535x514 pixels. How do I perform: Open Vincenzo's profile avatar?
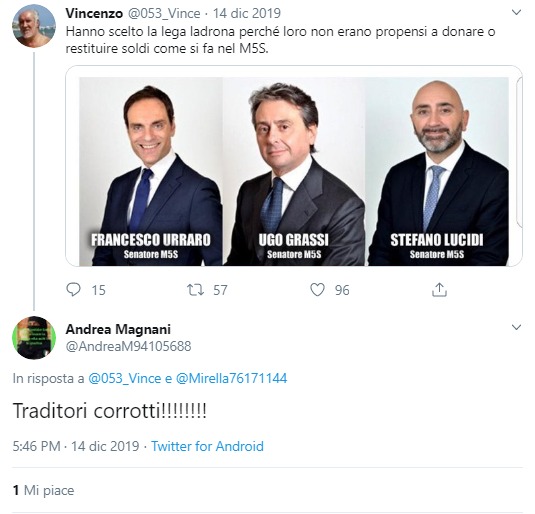pyautogui.click(x=34, y=26)
